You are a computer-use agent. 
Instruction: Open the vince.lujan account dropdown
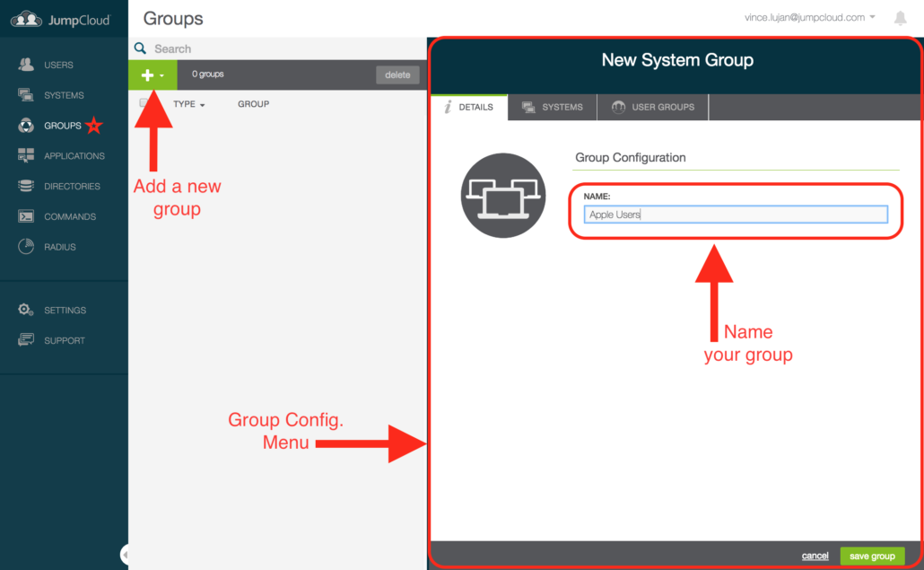[809, 18]
